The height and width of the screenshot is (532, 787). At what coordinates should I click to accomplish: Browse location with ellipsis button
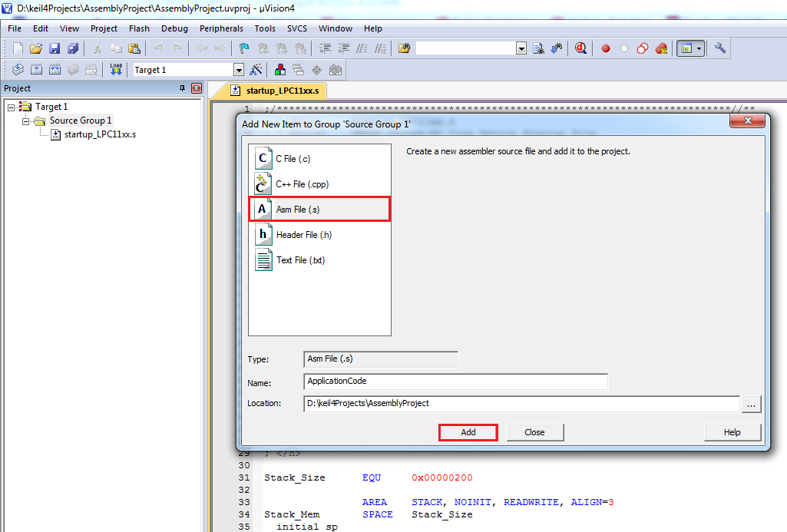(x=752, y=404)
